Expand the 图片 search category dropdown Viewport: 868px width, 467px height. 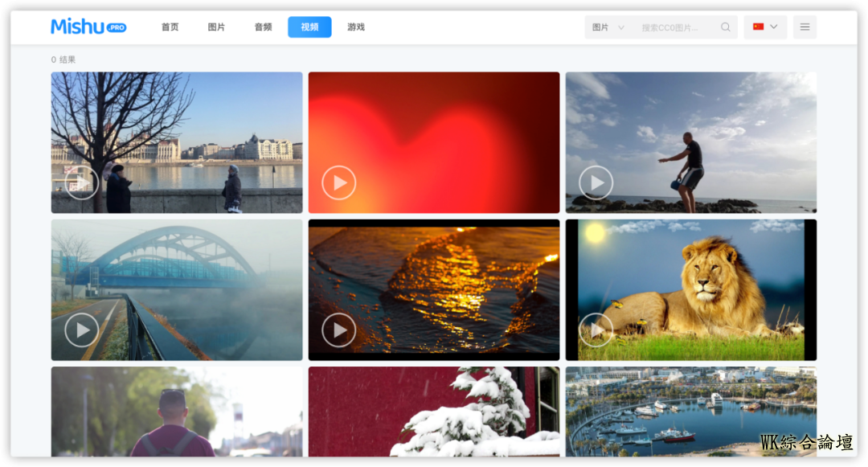[608, 27]
